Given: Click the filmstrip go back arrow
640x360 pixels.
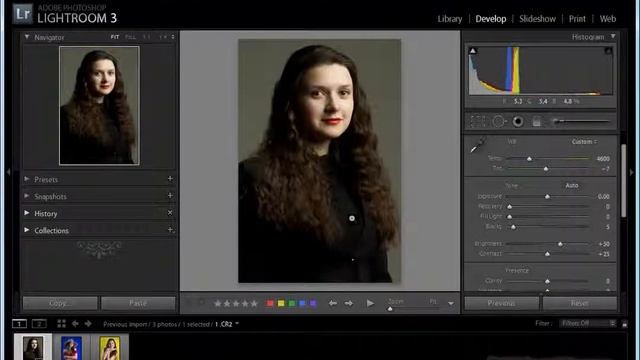Looking at the screenshot, I should [75, 324].
